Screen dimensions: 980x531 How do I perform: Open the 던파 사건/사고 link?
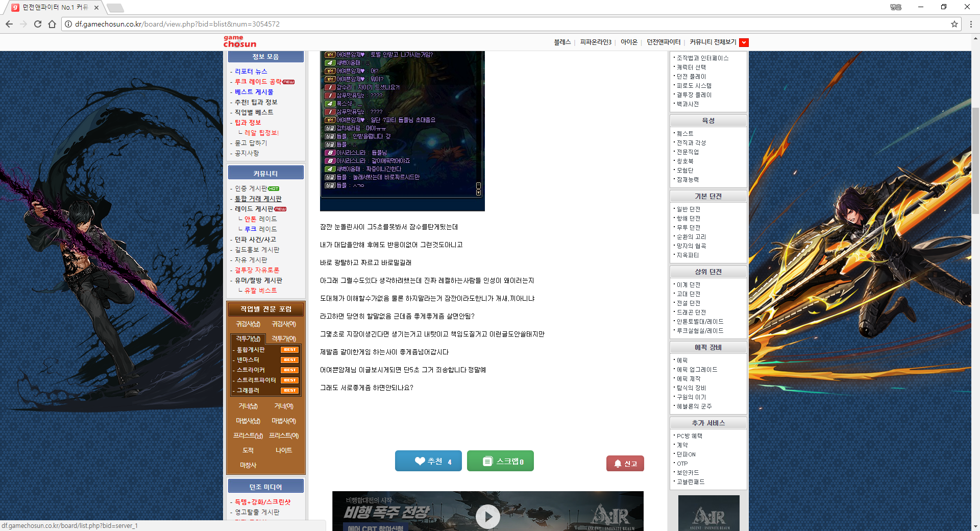pyautogui.click(x=255, y=239)
